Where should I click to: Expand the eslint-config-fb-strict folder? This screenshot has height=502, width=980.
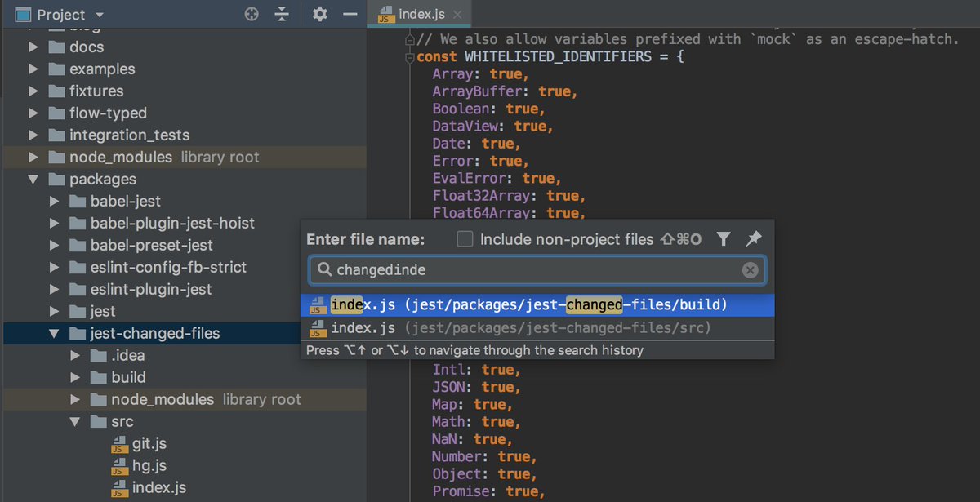[55, 268]
